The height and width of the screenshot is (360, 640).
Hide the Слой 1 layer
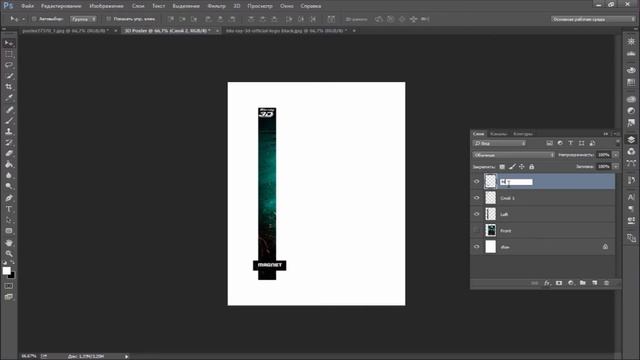[476, 198]
